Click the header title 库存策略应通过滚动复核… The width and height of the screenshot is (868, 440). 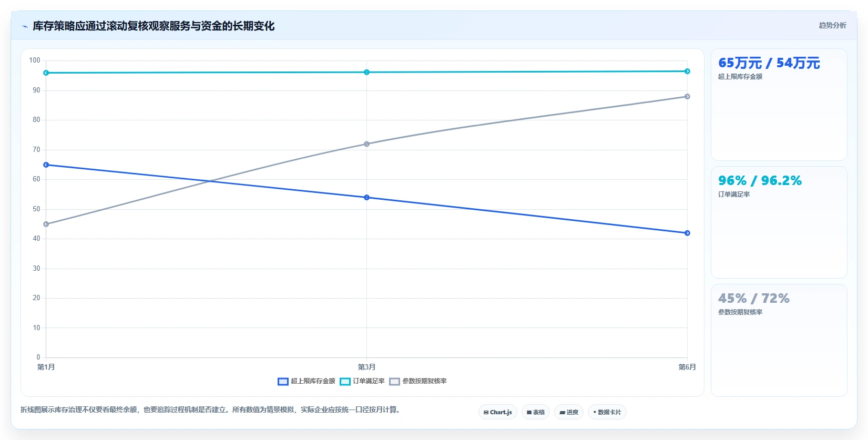pyautogui.click(x=154, y=26)
